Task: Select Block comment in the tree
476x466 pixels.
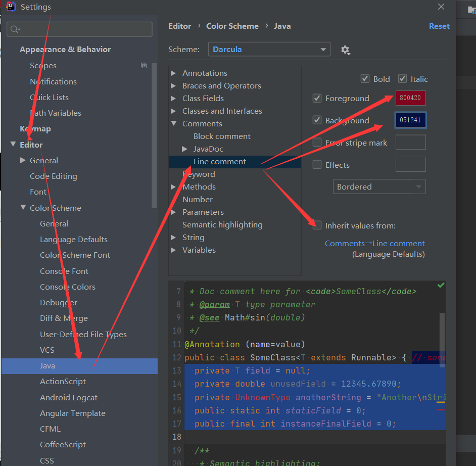Action: point(222,136)
